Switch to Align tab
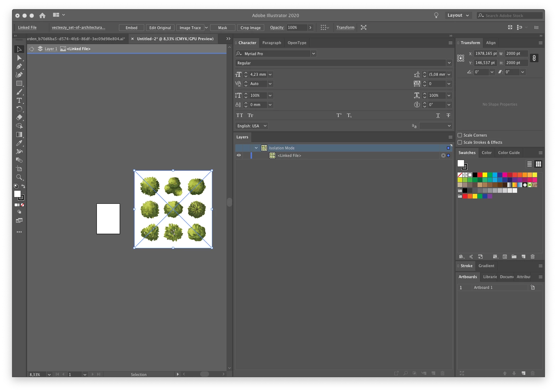 click(x=491, y=43)
